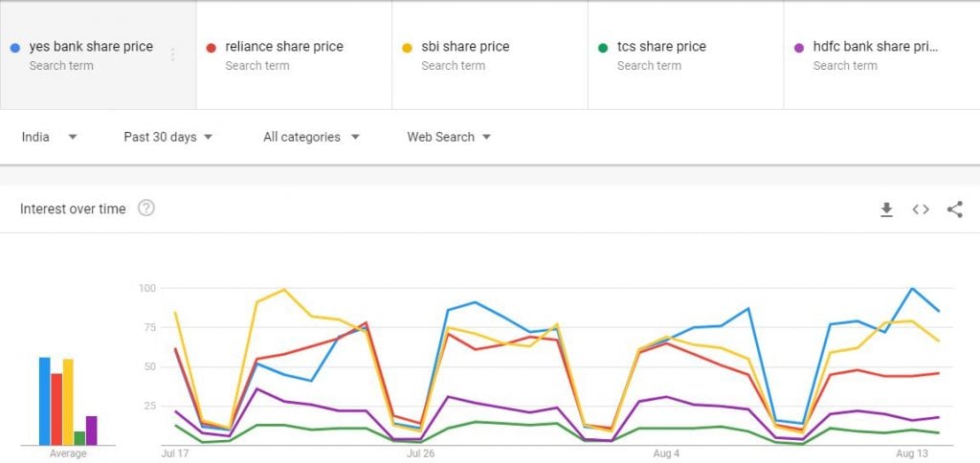Expand the Past 30 days dropdown
Screen dimensions: 980x463
coord(167,137)
